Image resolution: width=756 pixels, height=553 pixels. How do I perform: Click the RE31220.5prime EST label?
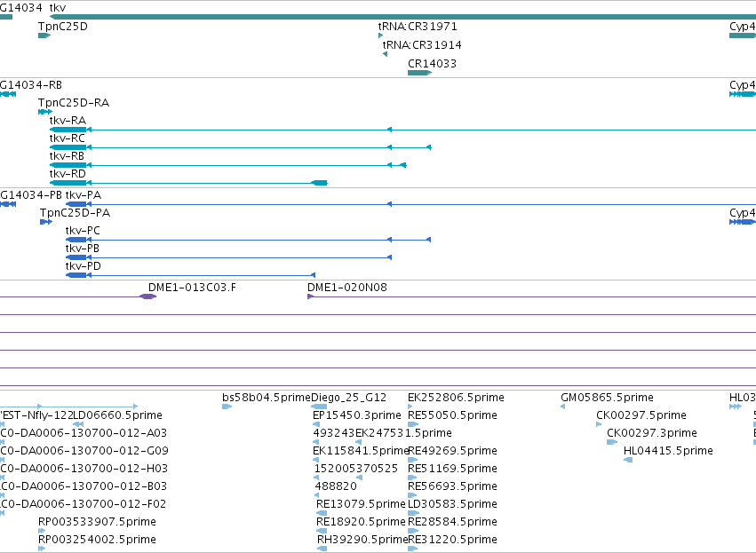pyautogui.click(x=452, y=540)
